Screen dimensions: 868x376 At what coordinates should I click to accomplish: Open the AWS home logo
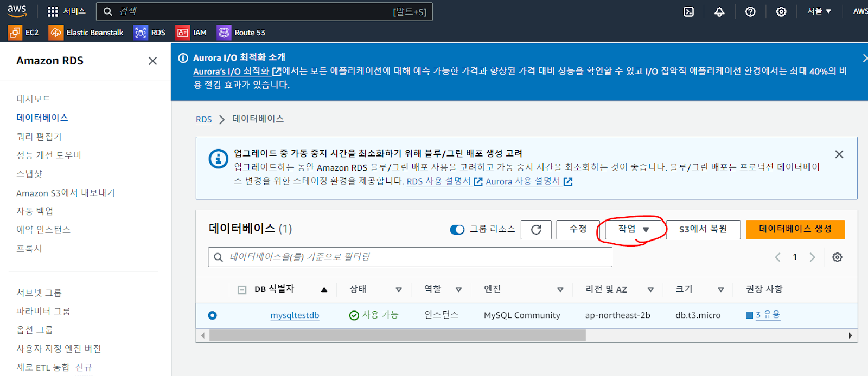click(x=17, y=11)
